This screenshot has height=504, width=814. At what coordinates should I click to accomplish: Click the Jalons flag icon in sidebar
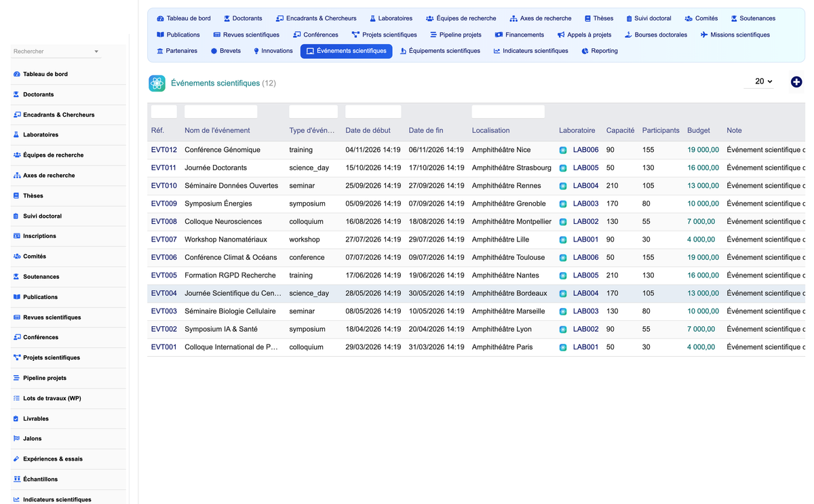point(16,439)
